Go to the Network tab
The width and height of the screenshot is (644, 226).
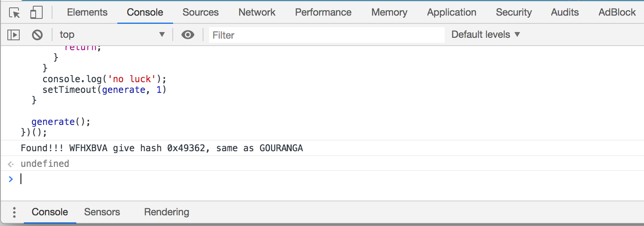(x=257, y=12)
